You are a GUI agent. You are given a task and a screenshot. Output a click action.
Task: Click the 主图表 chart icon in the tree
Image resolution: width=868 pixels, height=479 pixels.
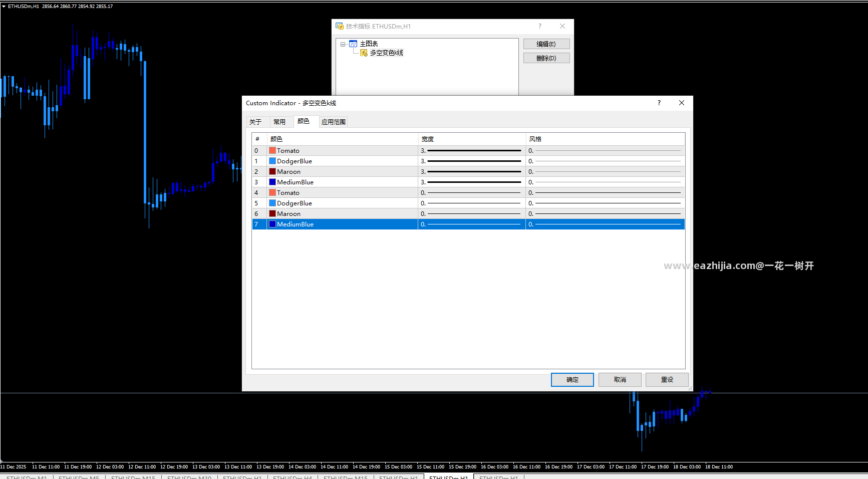(x=353, y=44)
